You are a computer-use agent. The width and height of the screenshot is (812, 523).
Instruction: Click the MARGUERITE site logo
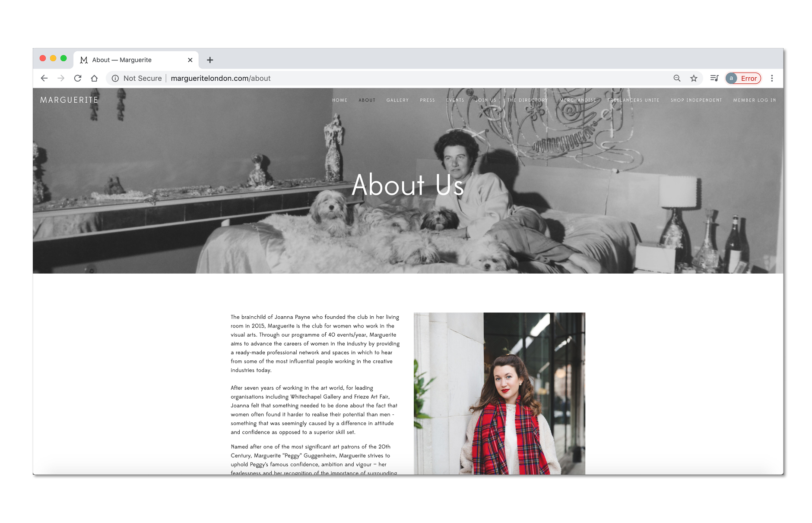(69, 100)
